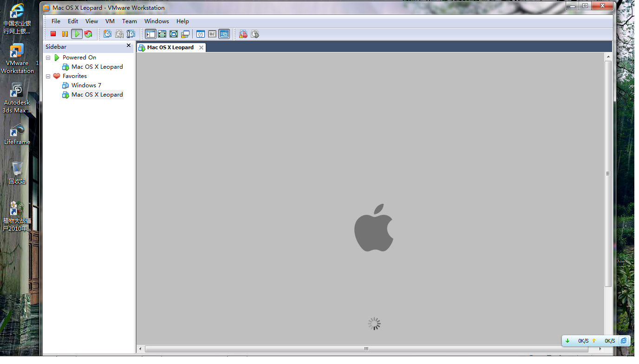Select the 植物大战僵尸 desktop shortcut
This screenshot has width=639, height=364.
17,216
